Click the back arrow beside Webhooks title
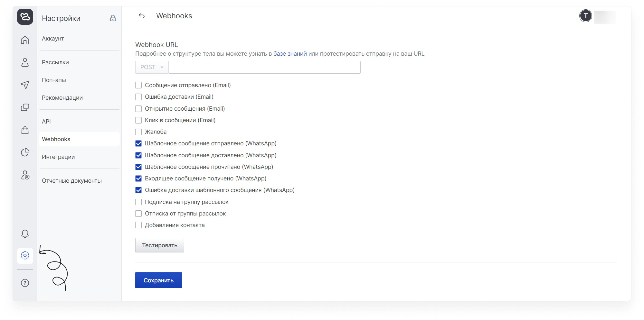Image resolution: width=644 pixels, height=320 pixels. (x=142, y=16)
